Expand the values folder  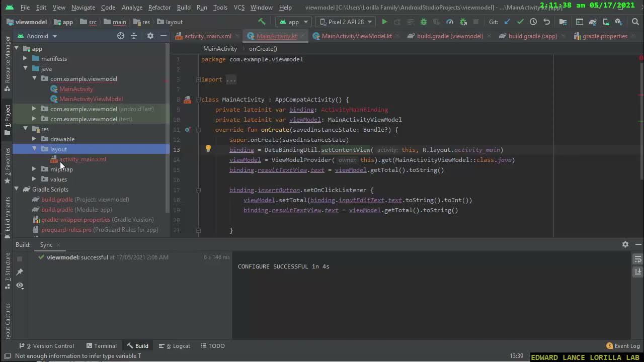click(x=34, y=179)
